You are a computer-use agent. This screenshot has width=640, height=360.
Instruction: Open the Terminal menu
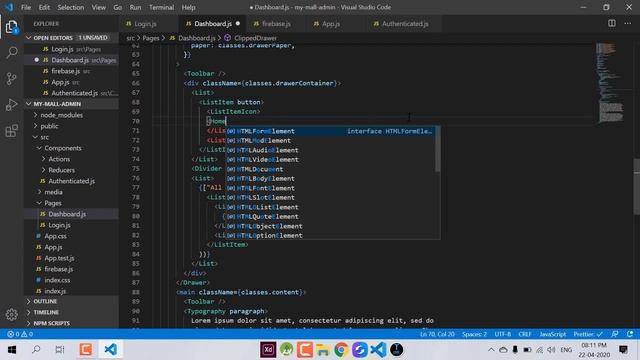pyautogui.click(x=161, y=7)
